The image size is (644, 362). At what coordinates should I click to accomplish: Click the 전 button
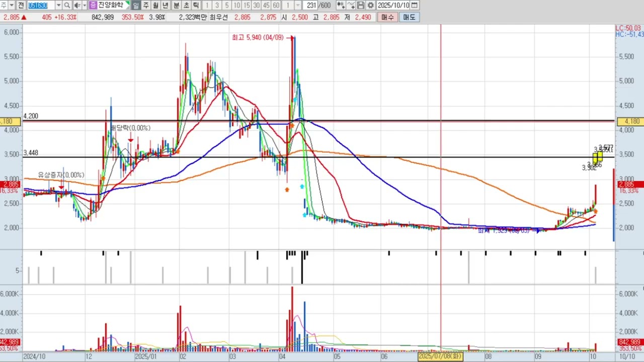pyautogui.click(x=21, y=5)
